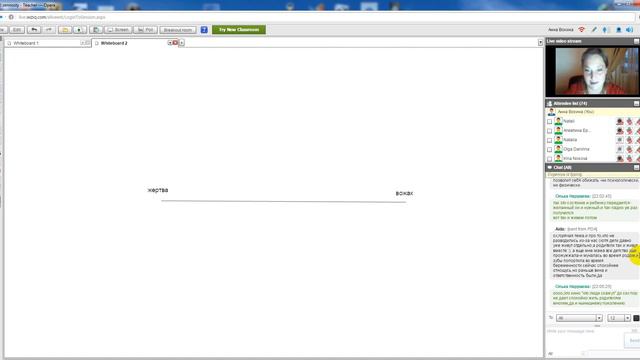Viewport: 640px width, 360px height.
Task: Click the green Try New Classroom button
Action: (x=239, y=30)
